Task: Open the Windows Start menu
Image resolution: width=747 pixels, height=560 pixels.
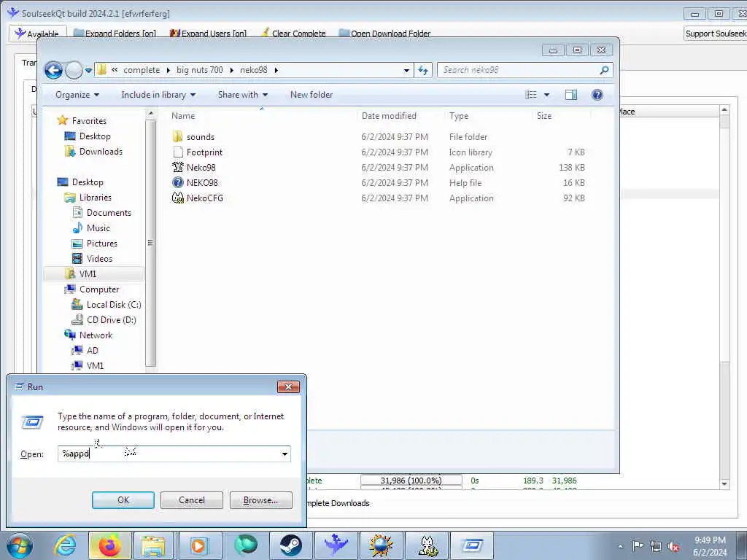Action: pos(20,545)
